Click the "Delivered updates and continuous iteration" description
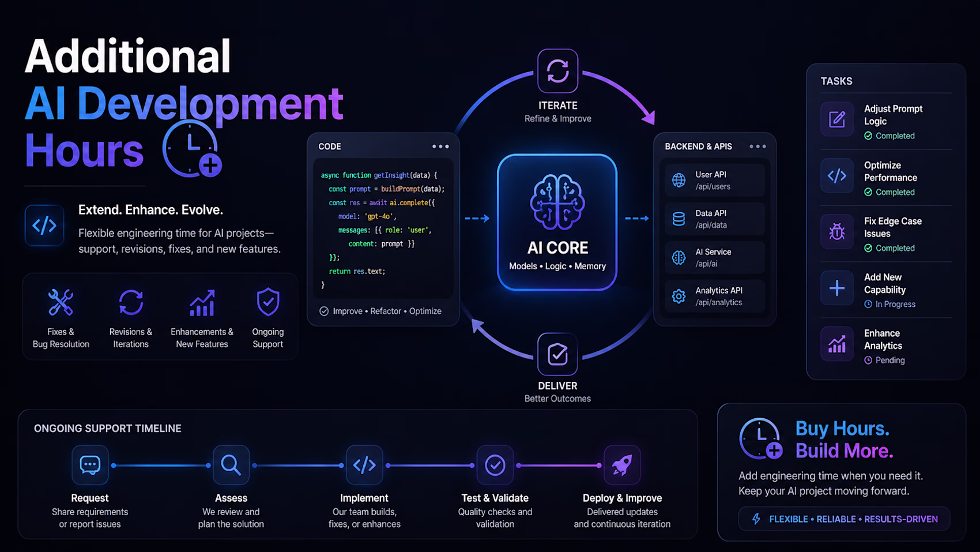980x552 pixels. 622,518
